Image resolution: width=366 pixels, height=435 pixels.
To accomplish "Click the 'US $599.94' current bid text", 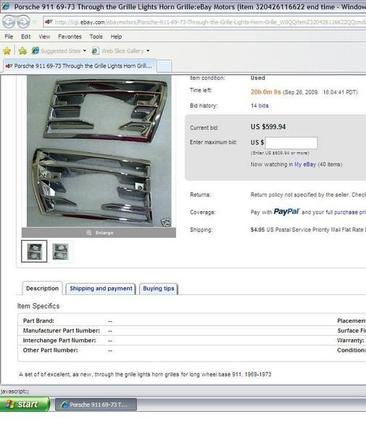I will point(268,127).
